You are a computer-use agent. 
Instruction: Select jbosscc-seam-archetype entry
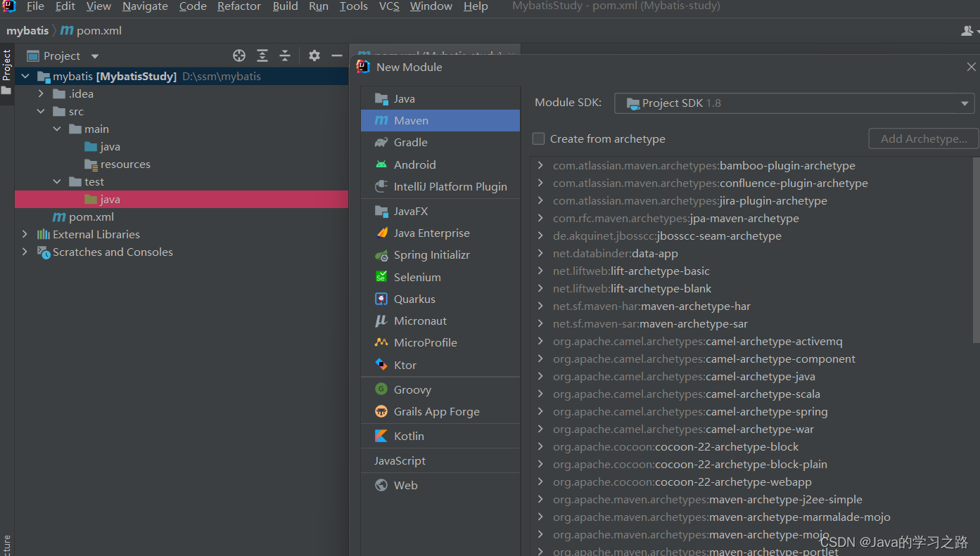tap(667, 235)
